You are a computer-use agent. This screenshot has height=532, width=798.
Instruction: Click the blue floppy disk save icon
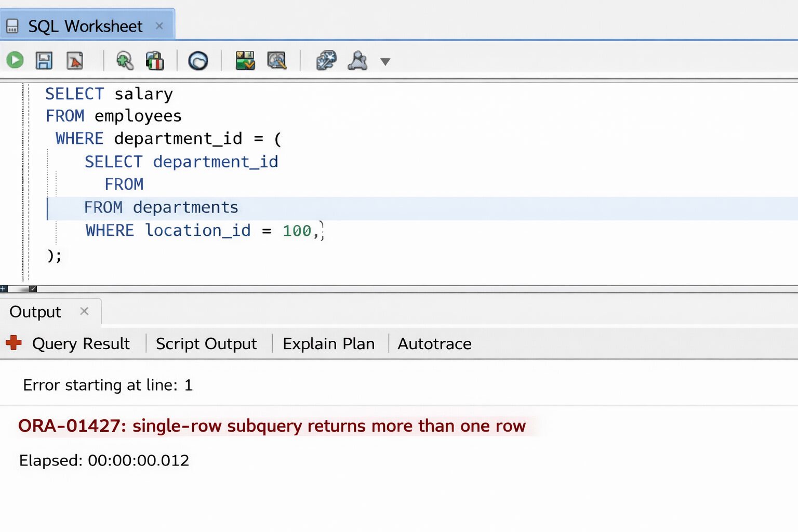[x=44, y=61]
